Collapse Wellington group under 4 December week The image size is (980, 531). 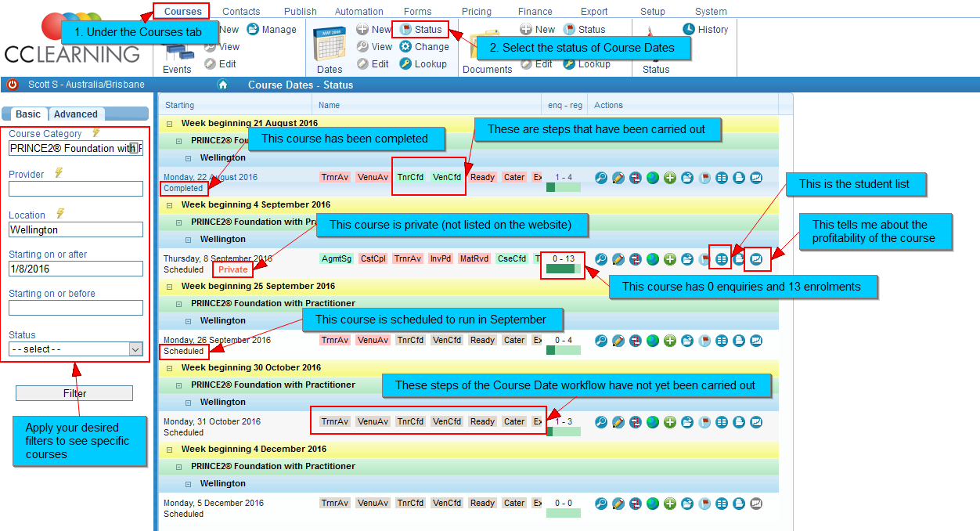coord(188,484)
